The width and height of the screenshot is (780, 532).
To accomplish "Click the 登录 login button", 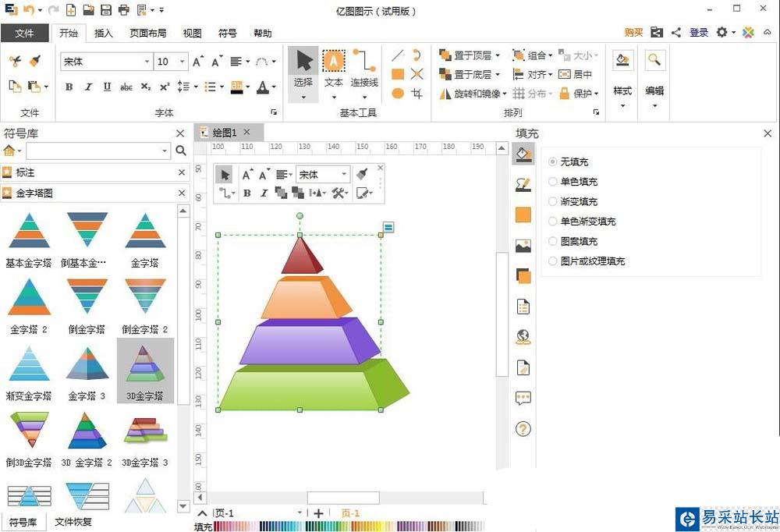I will (699, 32).
